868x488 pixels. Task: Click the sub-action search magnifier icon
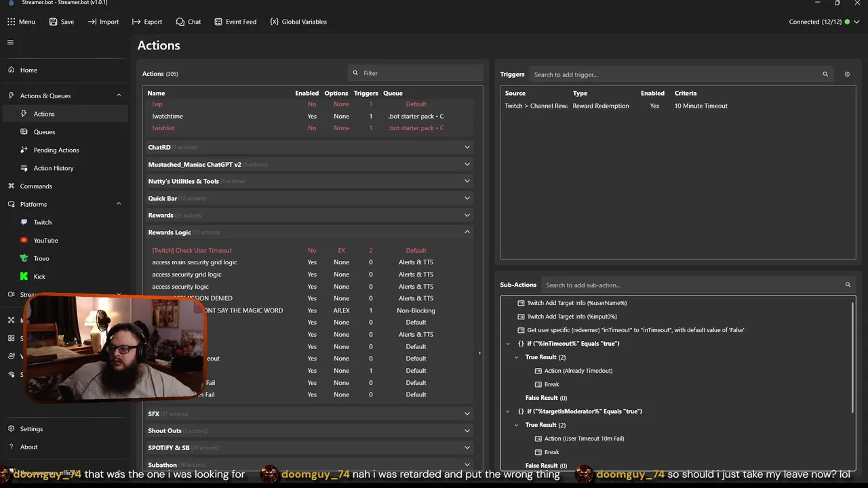tap(848, 285)
